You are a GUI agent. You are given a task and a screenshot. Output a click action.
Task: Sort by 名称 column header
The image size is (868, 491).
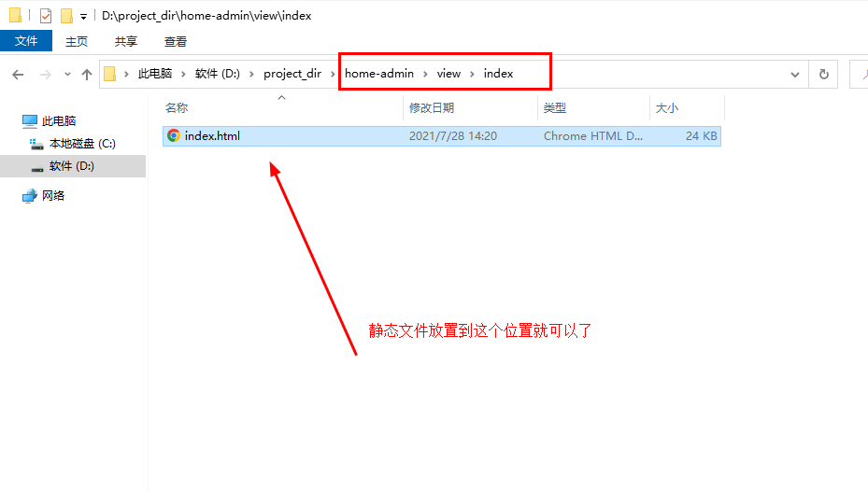[x=177, y=108]
